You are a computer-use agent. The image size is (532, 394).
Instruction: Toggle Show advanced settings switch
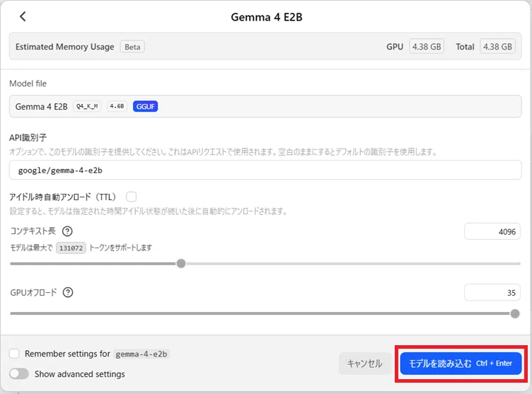(x=19, y=373)
